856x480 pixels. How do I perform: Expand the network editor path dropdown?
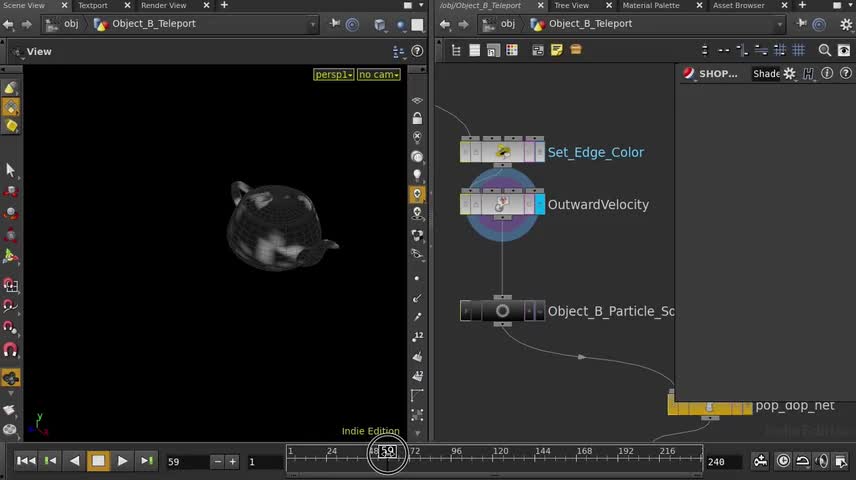[x=780, y=25]
